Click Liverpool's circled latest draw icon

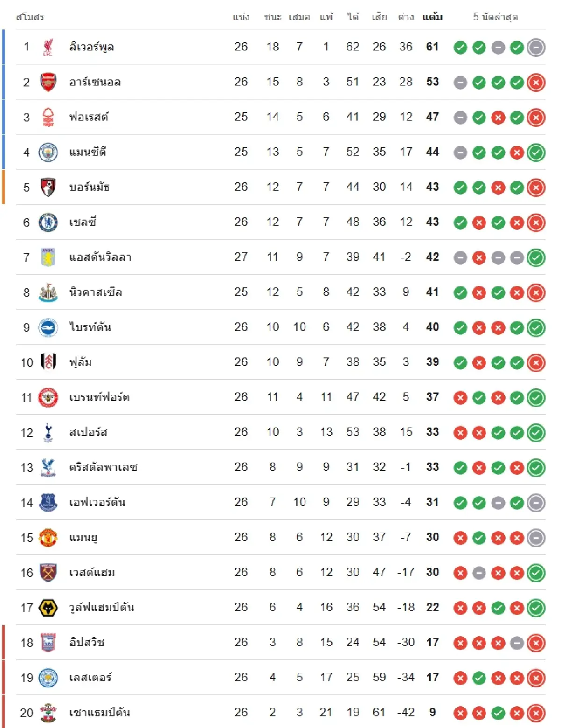(x=536, y=47)
